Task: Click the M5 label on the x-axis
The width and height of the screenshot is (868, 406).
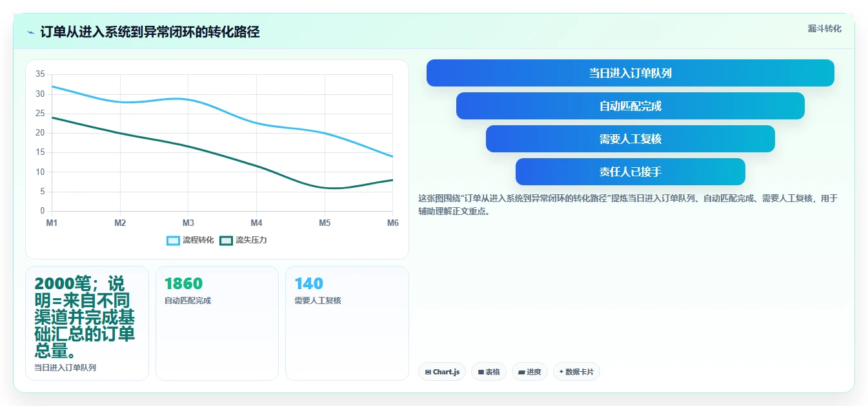Action: (x=325, y=223)
